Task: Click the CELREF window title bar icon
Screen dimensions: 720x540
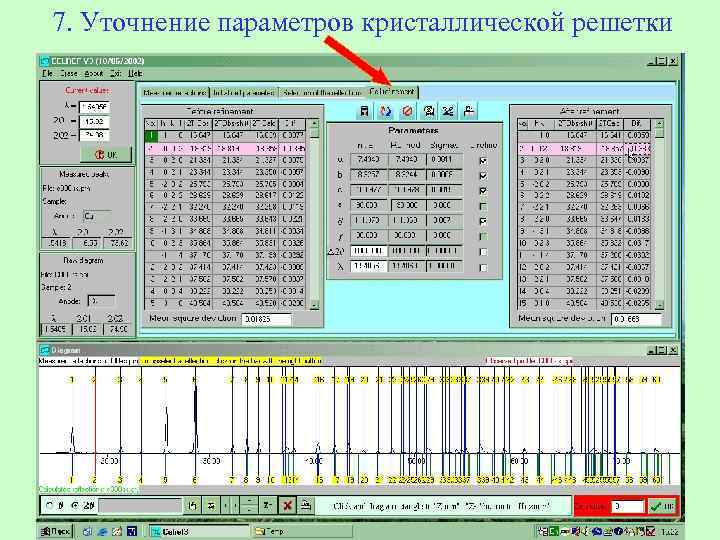Action: point(45,61)
